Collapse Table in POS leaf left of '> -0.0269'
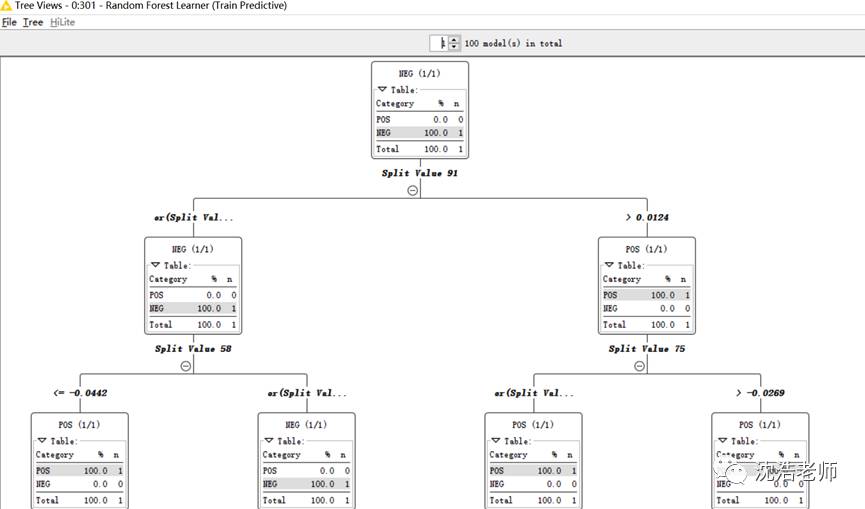 495,441
